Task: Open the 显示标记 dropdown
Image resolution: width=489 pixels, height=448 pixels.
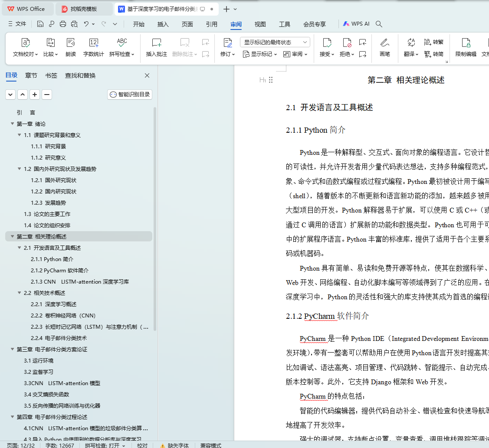Action: tap(260, 54)
